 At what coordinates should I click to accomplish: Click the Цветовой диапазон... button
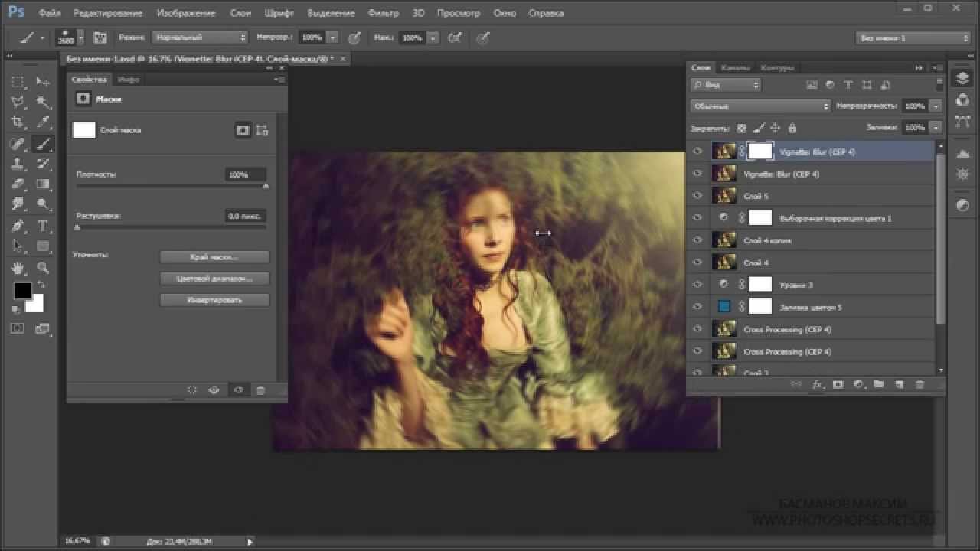click(214, 279)
